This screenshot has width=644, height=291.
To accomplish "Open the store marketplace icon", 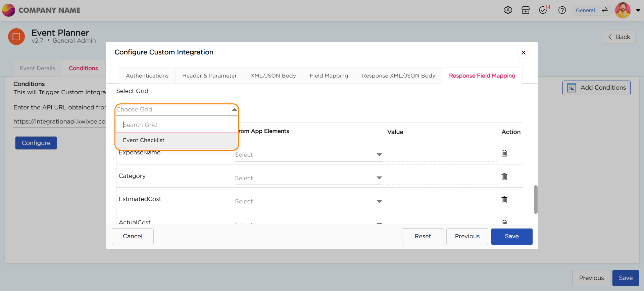I will pyautogui.click(x=526, y=10).
